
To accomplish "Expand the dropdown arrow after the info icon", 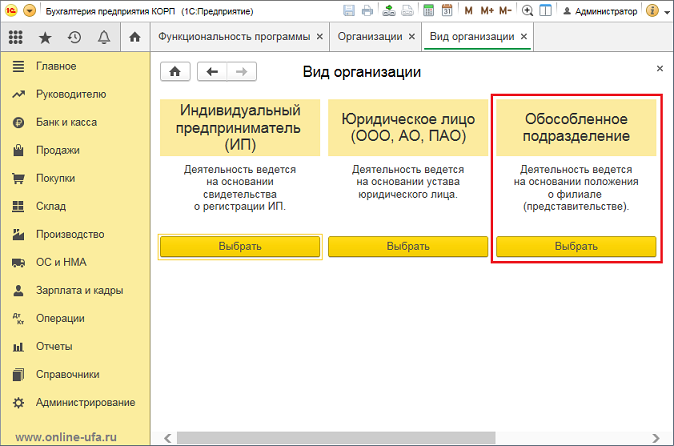I will [667, 12].
